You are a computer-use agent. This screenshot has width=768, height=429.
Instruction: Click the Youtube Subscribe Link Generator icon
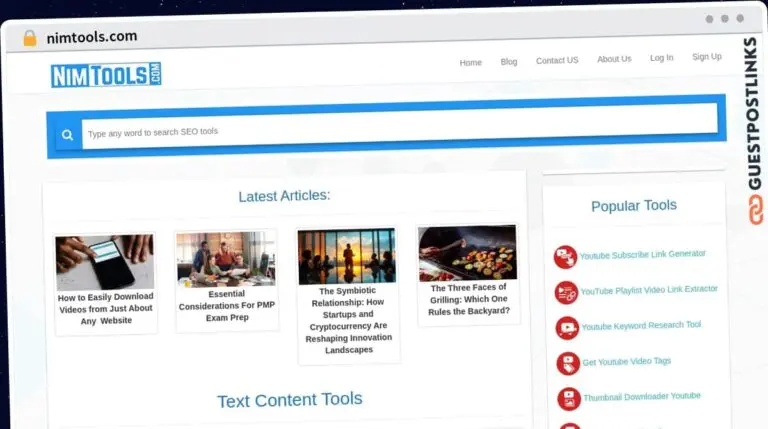click(x=565, y=257)
